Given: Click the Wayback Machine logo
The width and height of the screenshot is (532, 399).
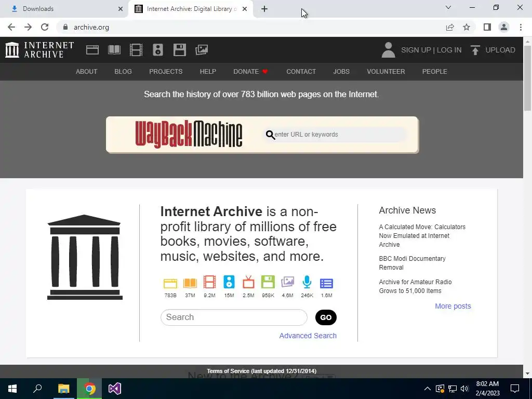Looking at the screenshot, I should [x=189, y=135].
